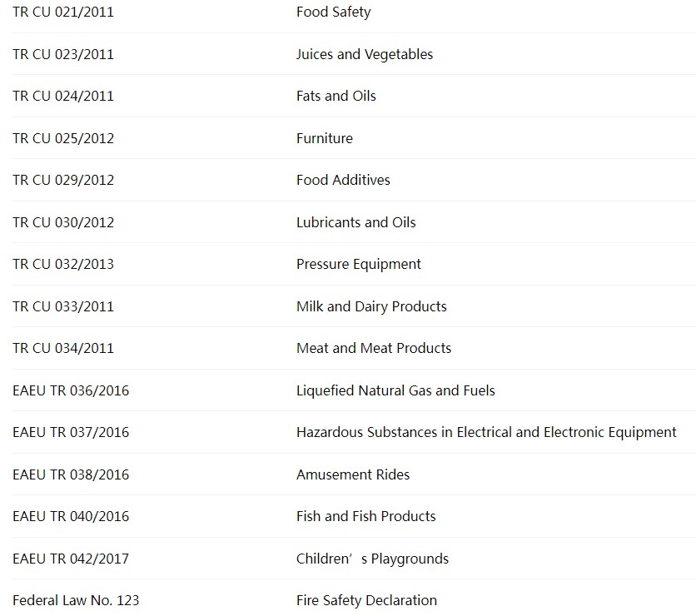The height and width of the screenshot is (616, 696).
Task: Click the TR CU 029/2012 code
Action: [63, 181]
